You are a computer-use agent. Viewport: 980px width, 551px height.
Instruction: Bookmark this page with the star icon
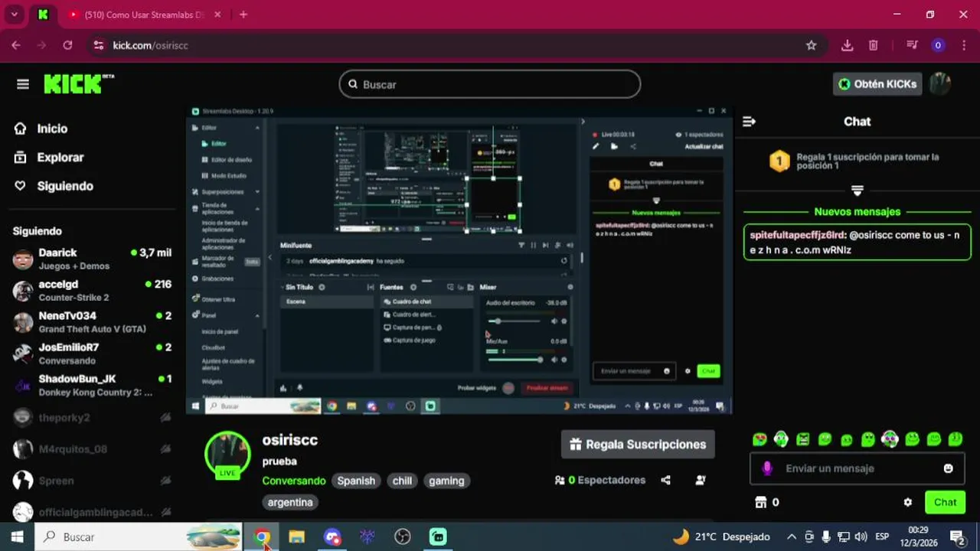(812, 45)
